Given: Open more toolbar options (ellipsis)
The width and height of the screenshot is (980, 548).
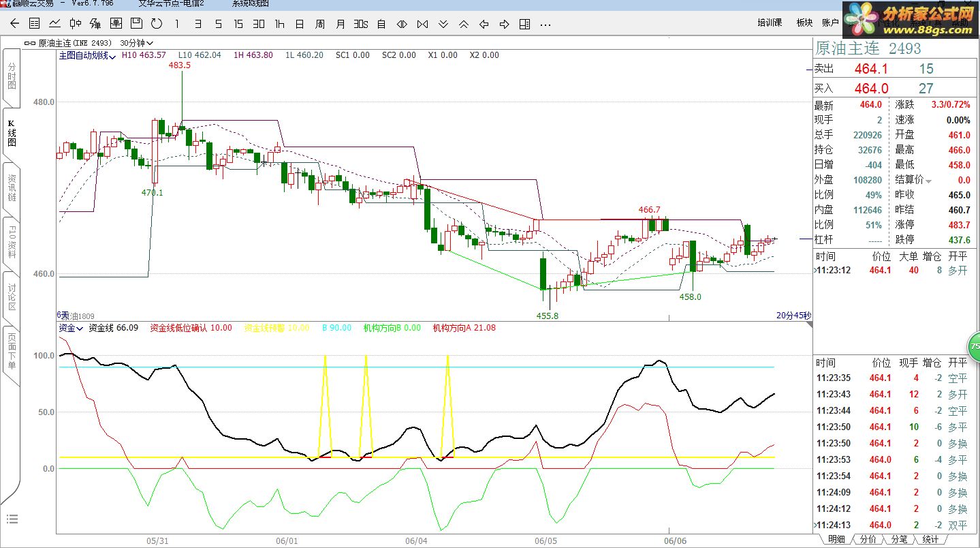Looking at the screenshot, I should point(546,24).
